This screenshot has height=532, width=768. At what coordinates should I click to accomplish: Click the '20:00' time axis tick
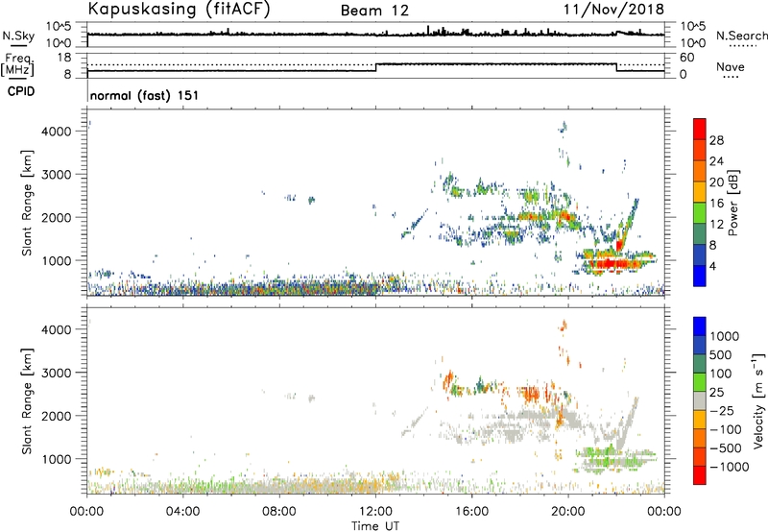click(x=567, y=512)
